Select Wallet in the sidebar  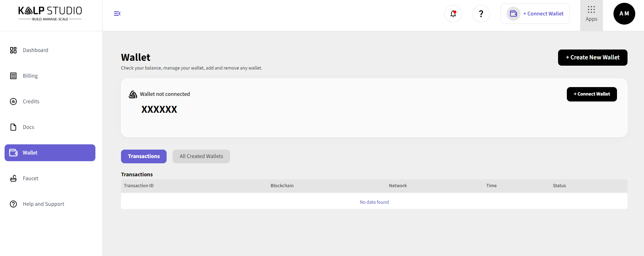[x=50, y=153]
